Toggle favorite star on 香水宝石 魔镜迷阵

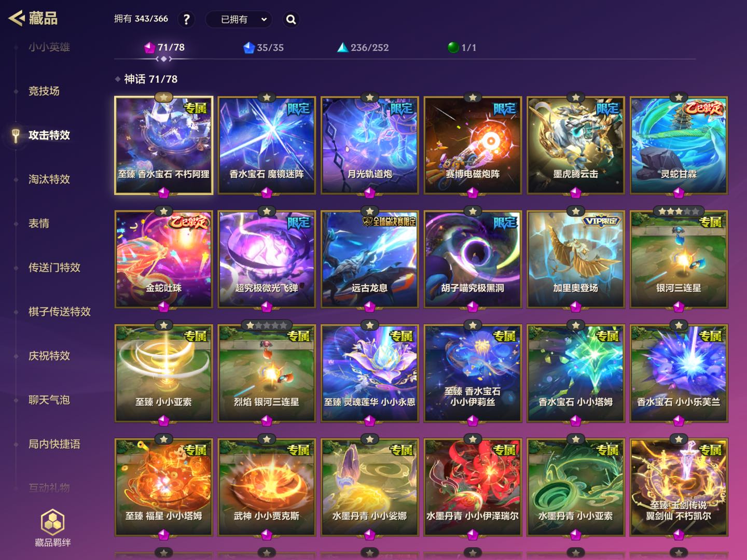point(267,97)
